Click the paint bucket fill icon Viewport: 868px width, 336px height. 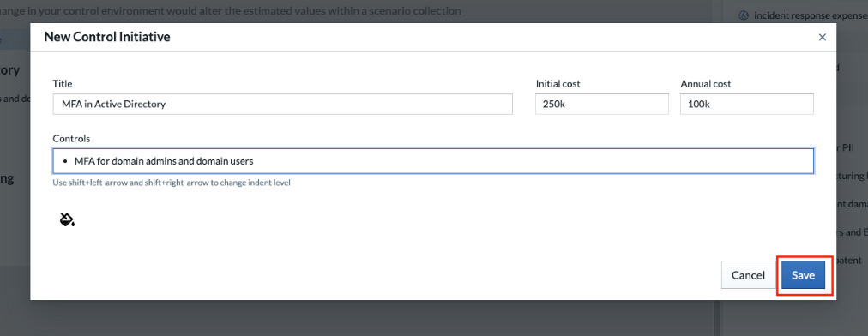coord(67,219)
